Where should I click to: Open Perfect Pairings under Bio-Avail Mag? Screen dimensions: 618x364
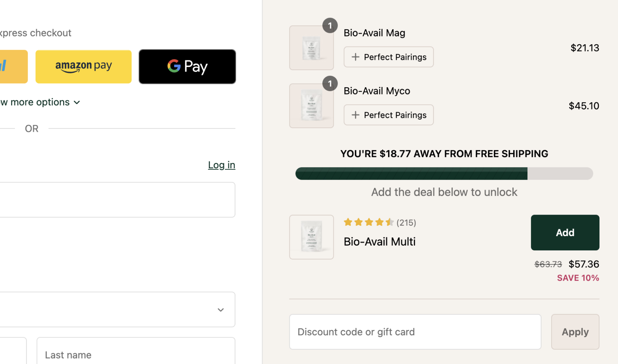388,57
